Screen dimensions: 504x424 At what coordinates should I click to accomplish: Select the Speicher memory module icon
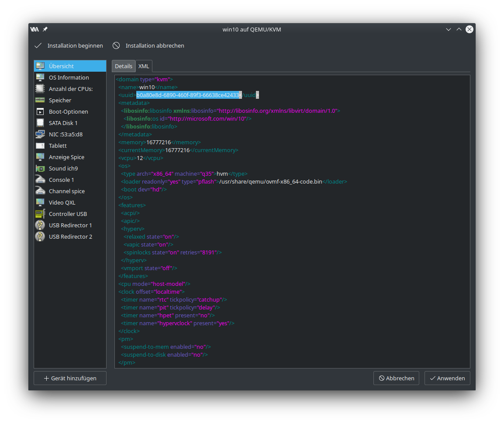(x=40, y=101)
